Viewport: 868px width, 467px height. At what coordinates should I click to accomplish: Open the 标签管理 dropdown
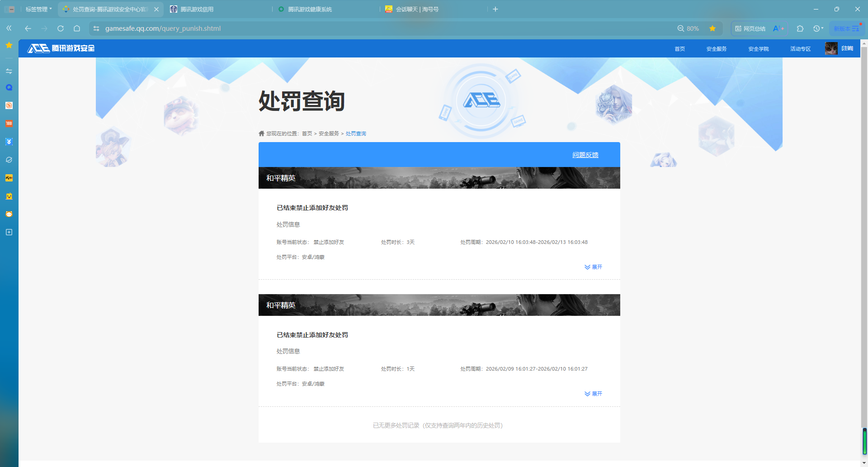click(x=38, y=9)
